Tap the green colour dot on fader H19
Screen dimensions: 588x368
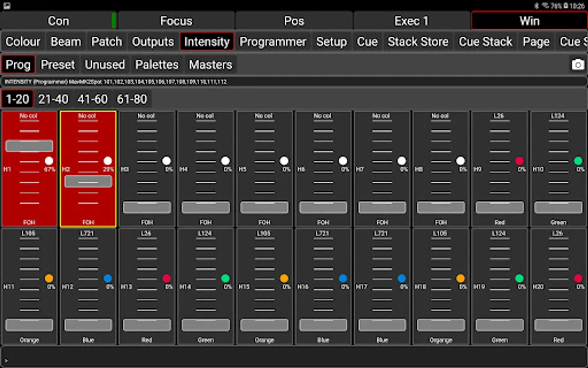(519, 278)
